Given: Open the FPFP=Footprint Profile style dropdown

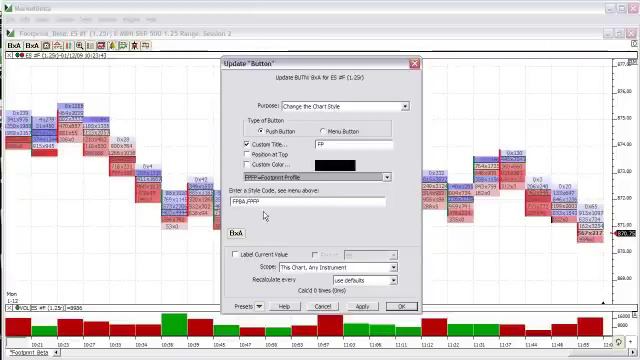Looking at the screenshot, I should 387,177.
